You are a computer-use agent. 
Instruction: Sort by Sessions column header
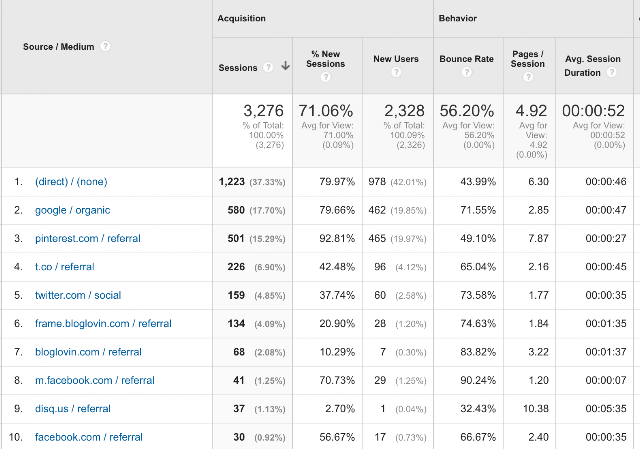(238, 68)
